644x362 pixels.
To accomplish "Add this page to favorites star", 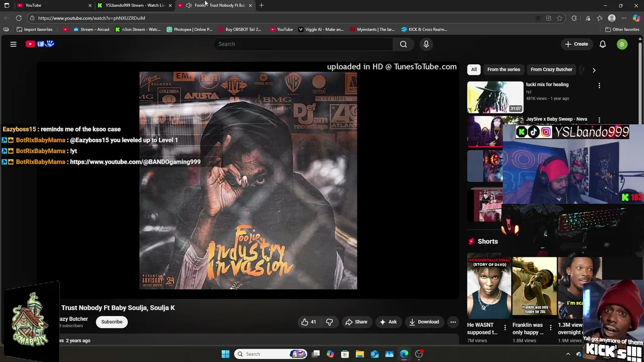I will tap(559, 18).
